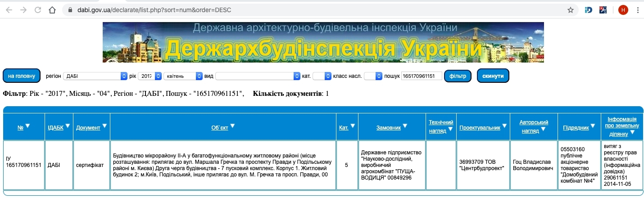The image size is (644, 198).
Task: Open the browser three-dot menu
Action: [x=637, y=10]
